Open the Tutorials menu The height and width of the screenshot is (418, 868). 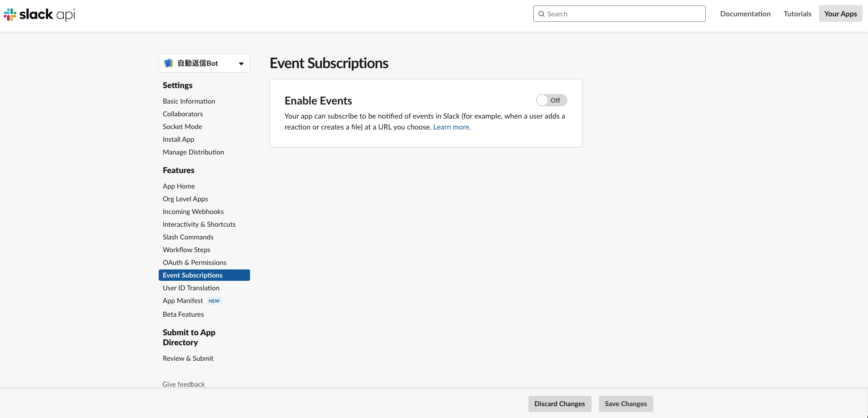pyautogui.click(x=797, y=14)
